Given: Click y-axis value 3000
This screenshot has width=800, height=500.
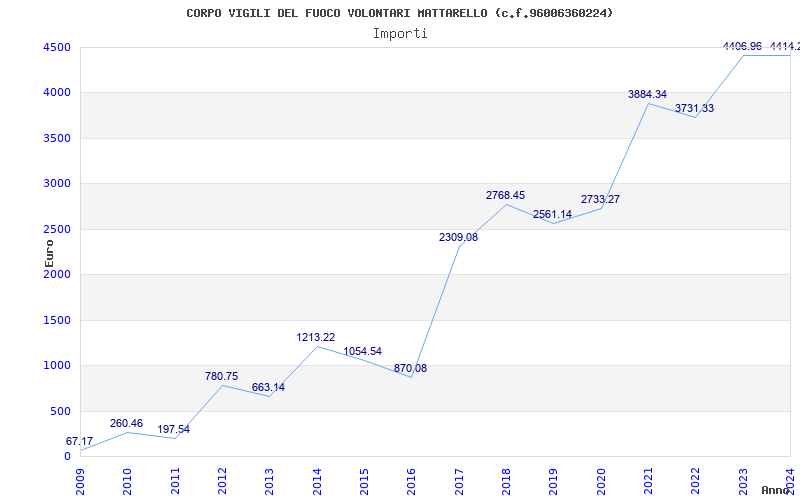Looking at the screenshot, I should (57, 184).
